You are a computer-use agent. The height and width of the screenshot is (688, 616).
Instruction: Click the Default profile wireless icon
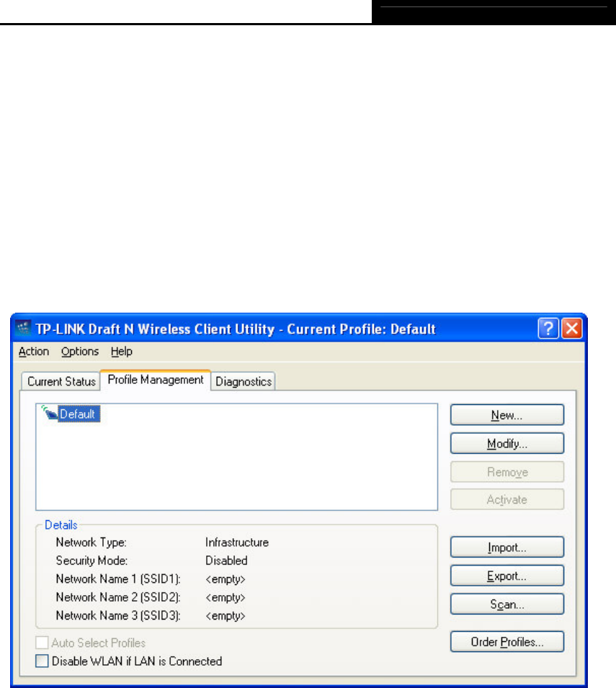49,413
